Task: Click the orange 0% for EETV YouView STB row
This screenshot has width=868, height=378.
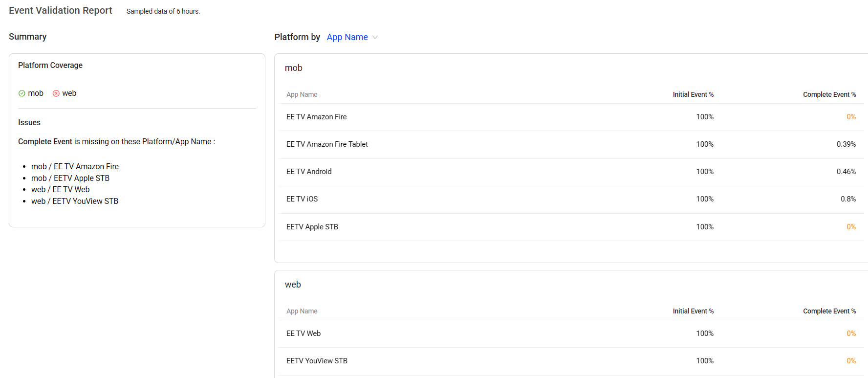Action: tap(851, 361)
